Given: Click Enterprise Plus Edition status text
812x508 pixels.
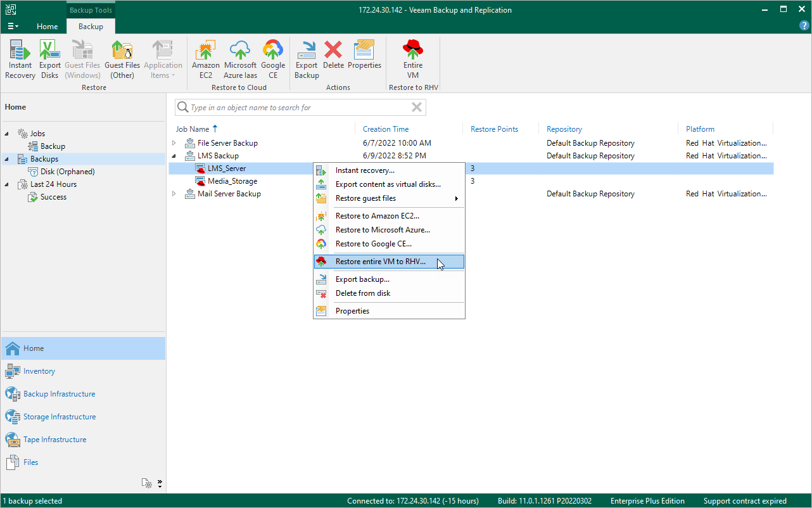Looking at the screenshot, I should pos(647,501).
